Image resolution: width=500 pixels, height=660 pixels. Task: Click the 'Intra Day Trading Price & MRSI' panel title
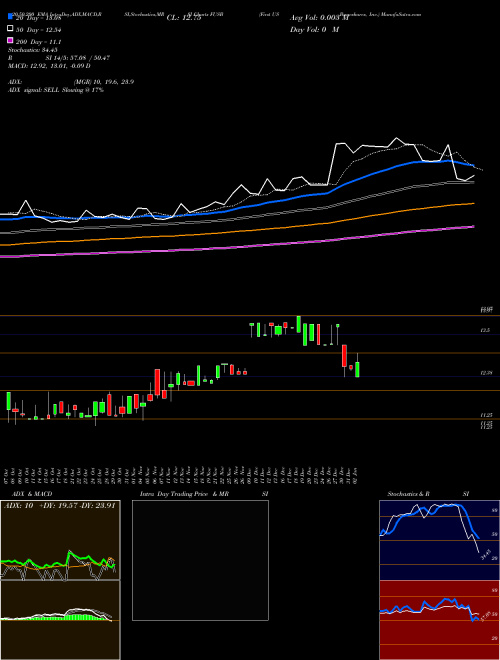click(204, 494)
